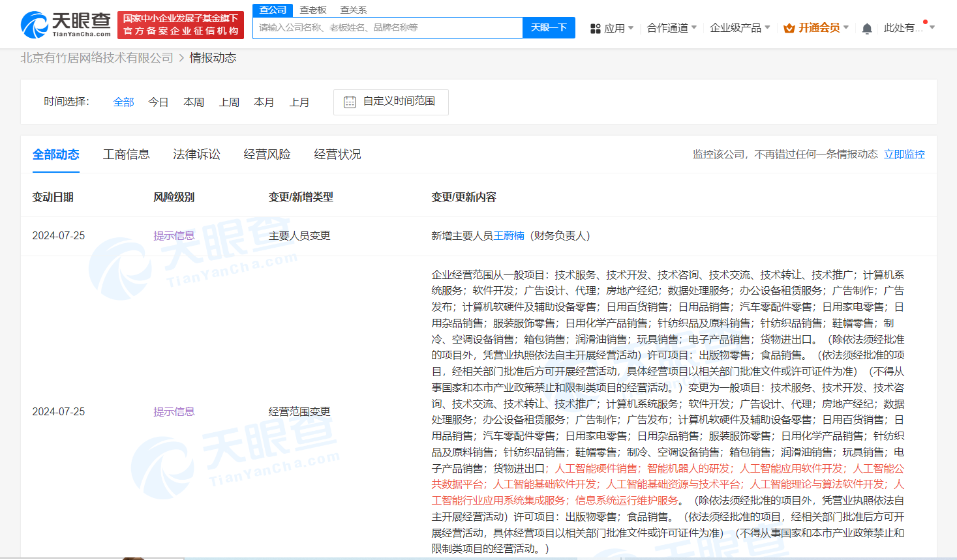
Task: Select 本月 as the time range
Action: pyautogui.click(x=264, y=102)
